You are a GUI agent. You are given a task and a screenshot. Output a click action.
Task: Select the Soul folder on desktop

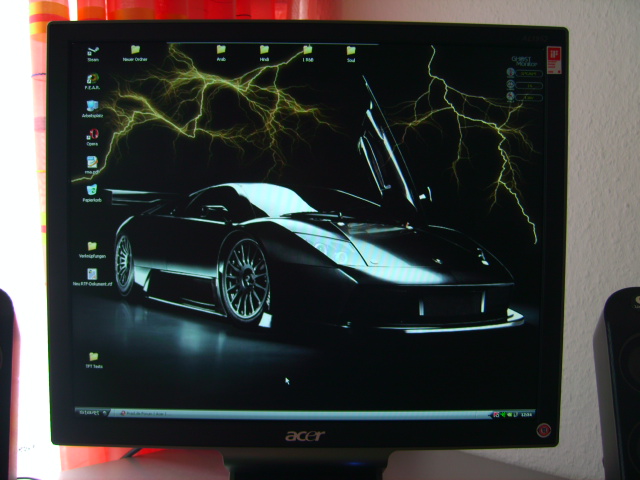click(351, 50)
